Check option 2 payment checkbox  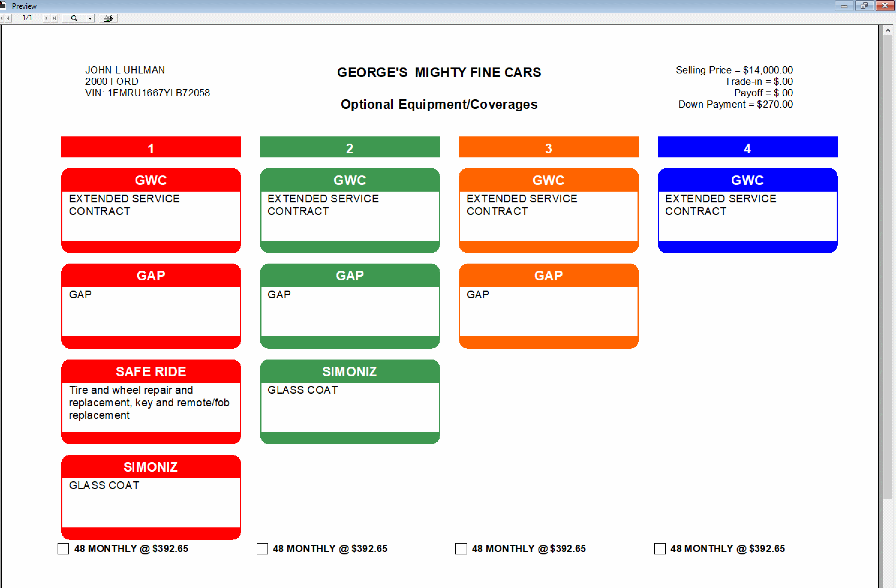tap(262, 548)
